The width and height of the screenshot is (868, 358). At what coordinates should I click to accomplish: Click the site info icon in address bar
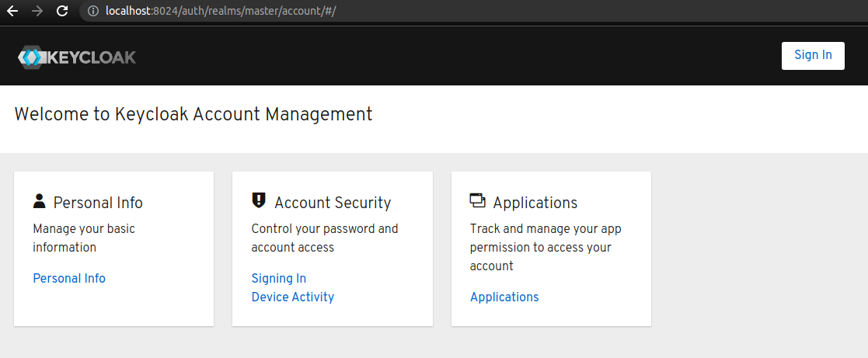93,11
